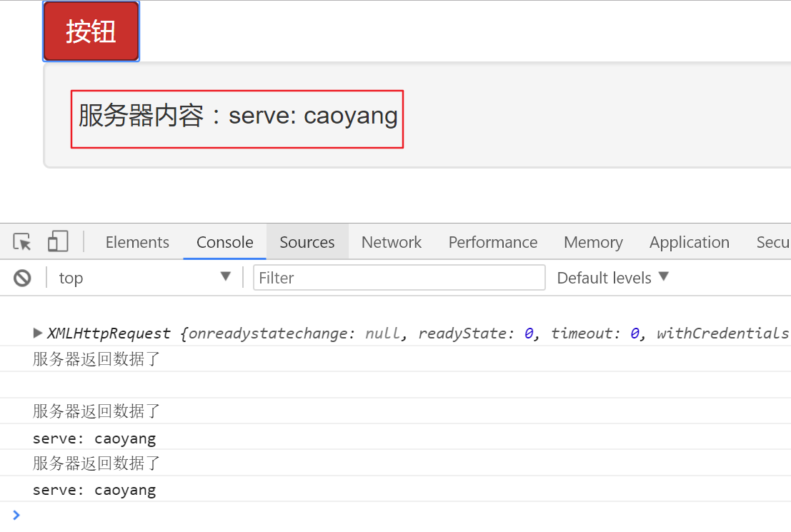Activate the inspect element picker icon
The height and width of the screenshot is (532, 791).
pyautogui.click(x=22, y=242)
